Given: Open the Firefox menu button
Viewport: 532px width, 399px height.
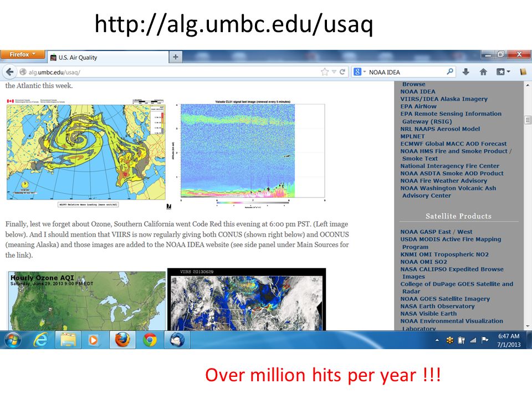Looking at the screenshot, I should coord(22,54).
